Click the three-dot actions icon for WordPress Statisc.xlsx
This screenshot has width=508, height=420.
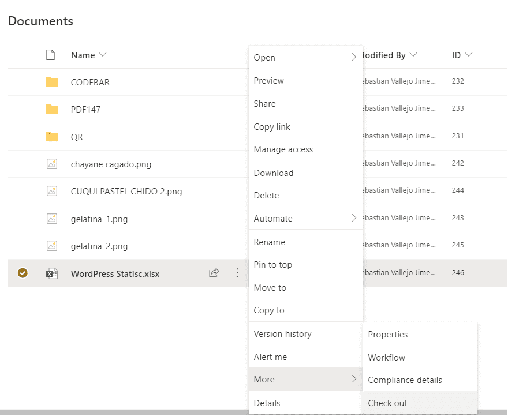coord(237,273)
